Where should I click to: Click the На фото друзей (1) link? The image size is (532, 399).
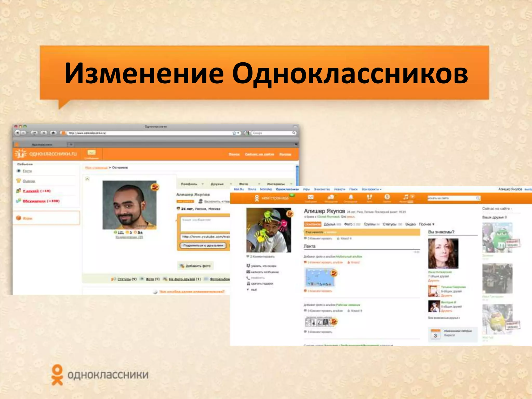tap(185, 279)
